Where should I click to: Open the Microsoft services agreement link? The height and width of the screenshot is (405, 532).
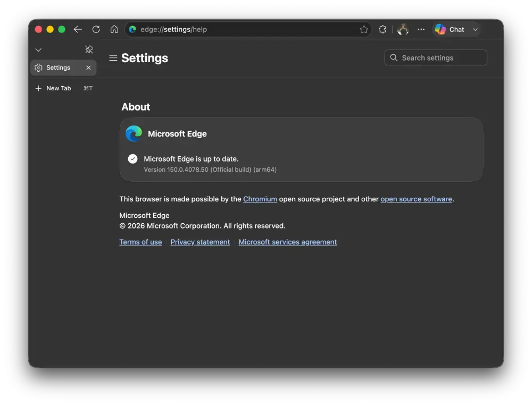(x=288, y=242)
